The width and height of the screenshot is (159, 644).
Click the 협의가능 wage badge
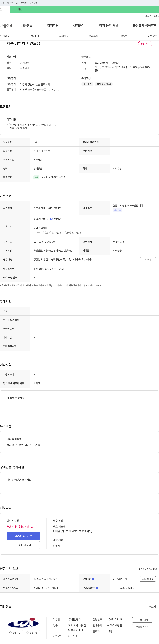click(x=118, y=210)
